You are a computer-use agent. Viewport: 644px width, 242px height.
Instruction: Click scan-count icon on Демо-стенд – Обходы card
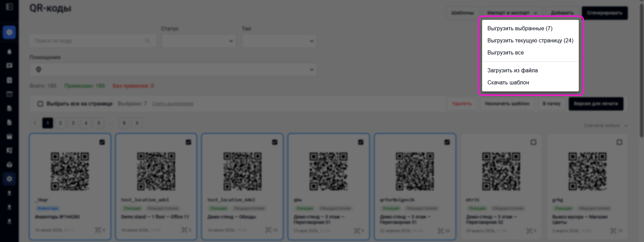click(268, 230)
